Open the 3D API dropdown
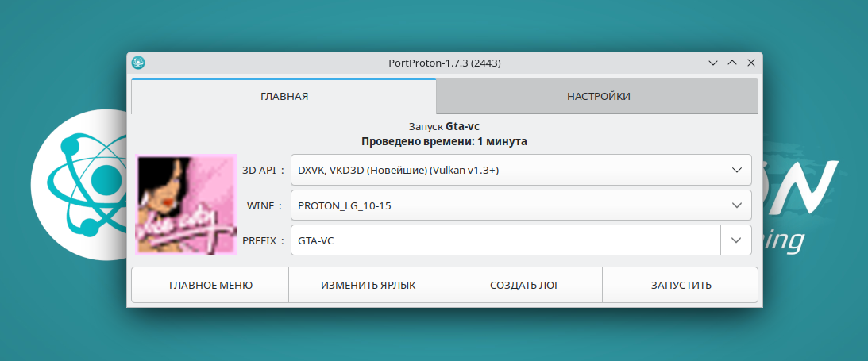Screen dimensions: 868x361 (x=520, y=170)
